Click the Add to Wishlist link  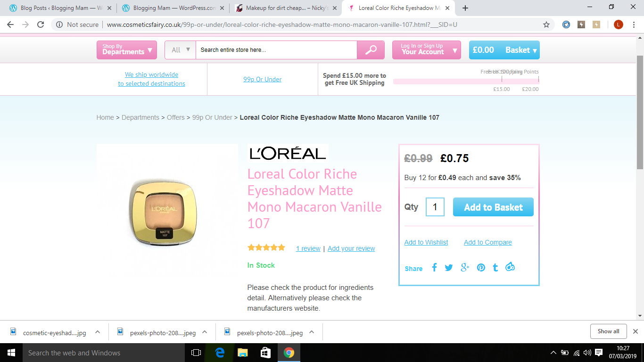[426, 242]
